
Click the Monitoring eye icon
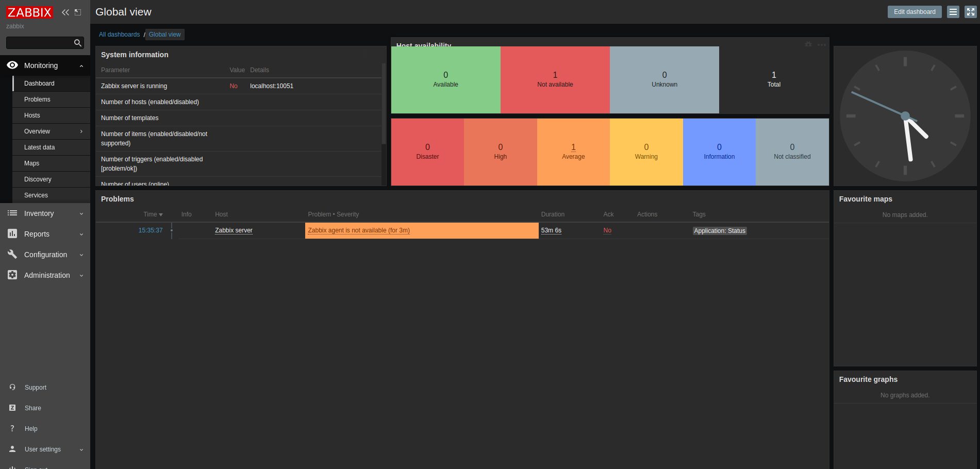tap(12, 65)
